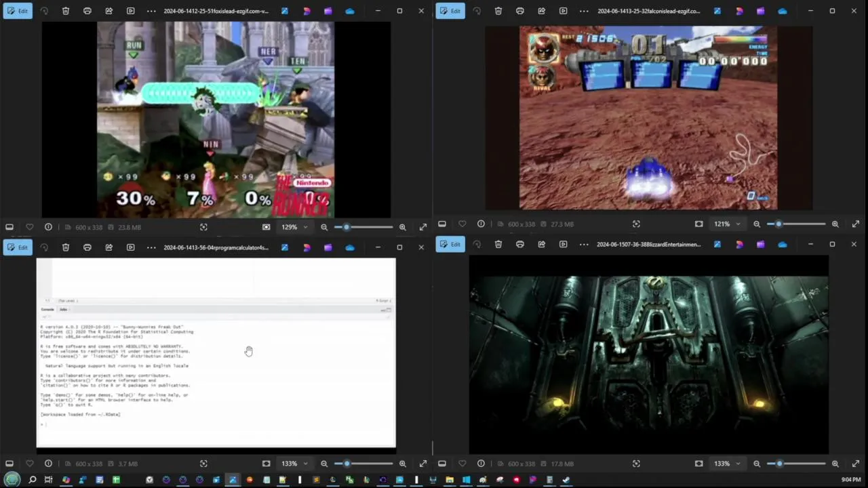Image resolution: width=868 pixels, height=488 pixels.
Task: Adjust zoom slider in the foxislead window
Action: (x=363, y=227)
